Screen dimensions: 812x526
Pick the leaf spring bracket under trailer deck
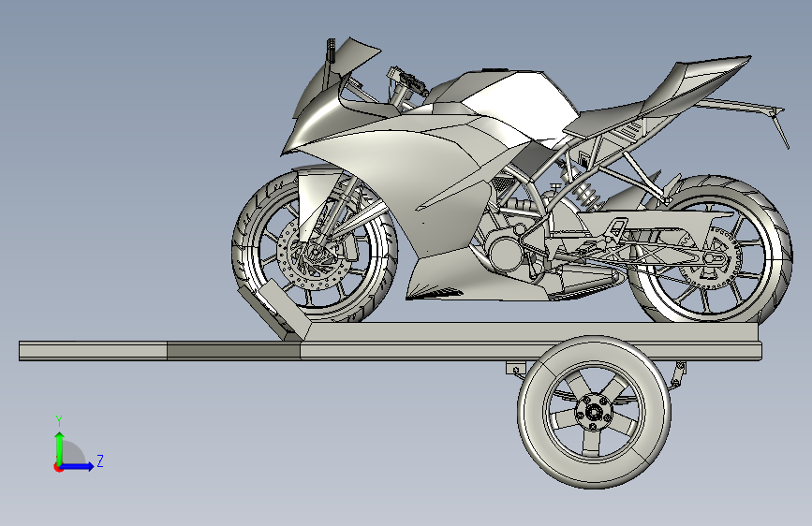click(515, 368)
